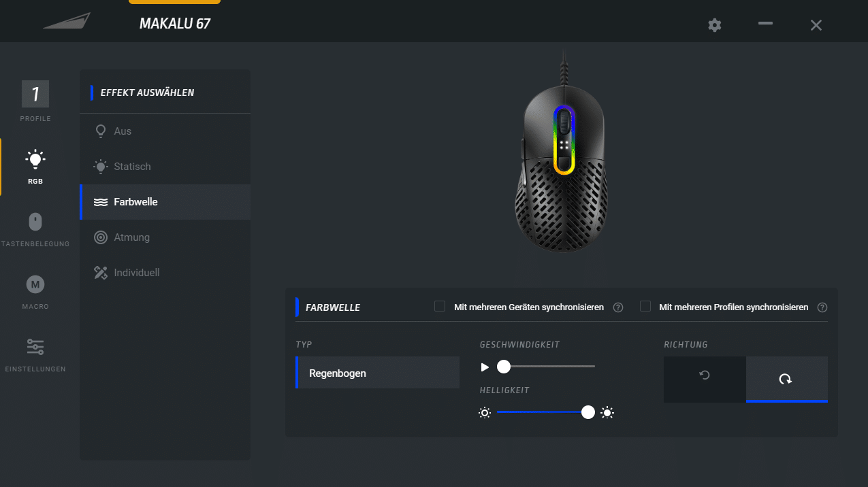Screen dimensions: 868x487
Task: Open Einstellungen from the sidebar
Action: 35,354
